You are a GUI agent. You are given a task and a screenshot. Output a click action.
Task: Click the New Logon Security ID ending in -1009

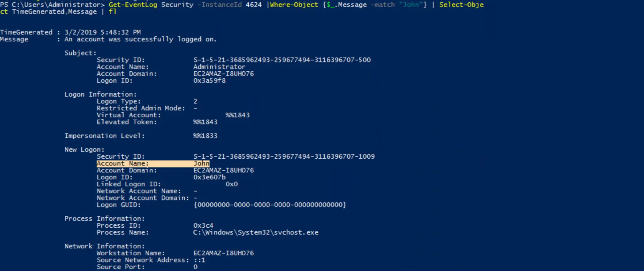(x=284, y=156)
